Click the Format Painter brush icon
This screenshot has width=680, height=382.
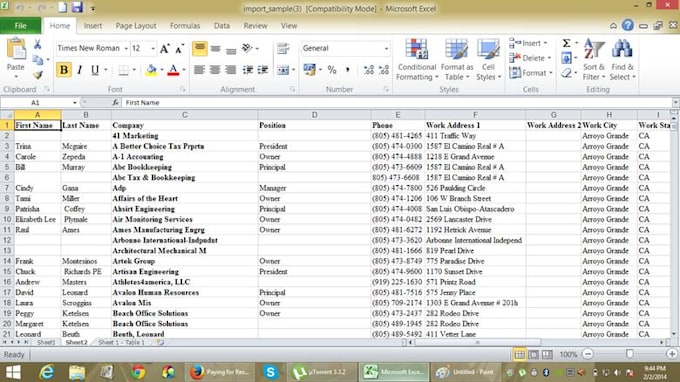pos(38,75)
